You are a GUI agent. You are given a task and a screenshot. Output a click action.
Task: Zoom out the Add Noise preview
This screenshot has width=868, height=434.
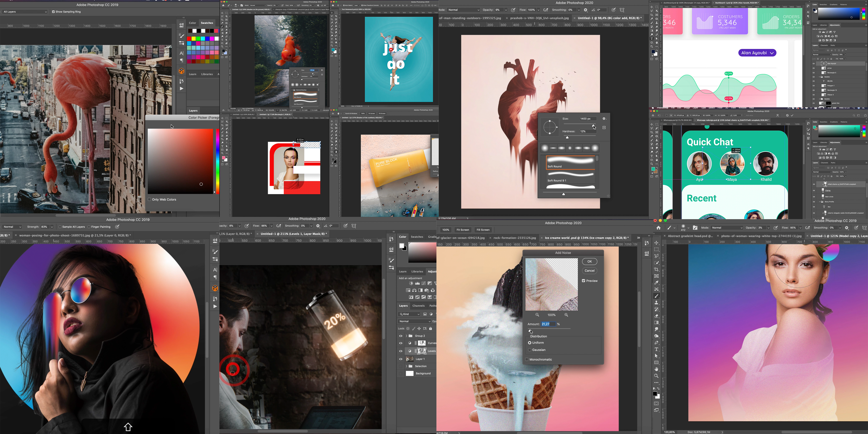[537, 315]
